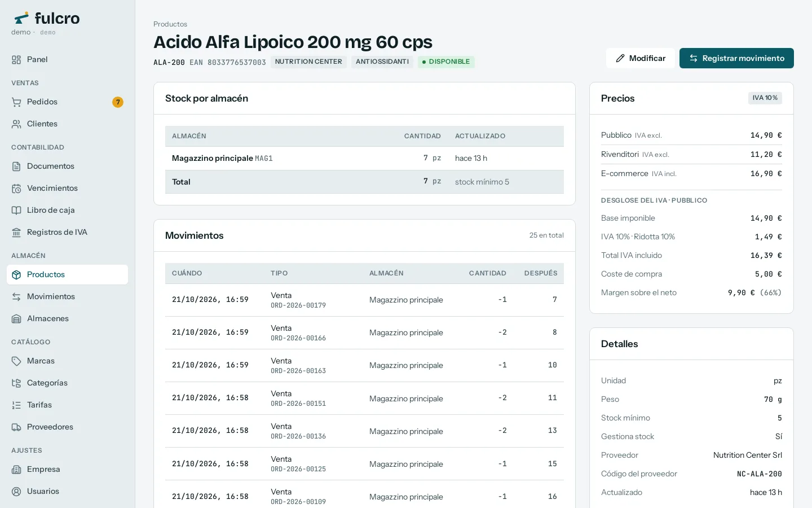Open the Panel dashboard icon

click(16, 60)
